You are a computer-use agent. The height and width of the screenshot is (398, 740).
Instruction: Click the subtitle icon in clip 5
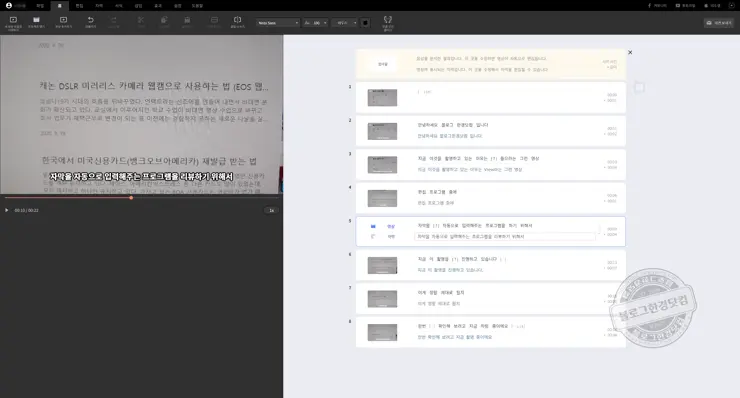373,237
